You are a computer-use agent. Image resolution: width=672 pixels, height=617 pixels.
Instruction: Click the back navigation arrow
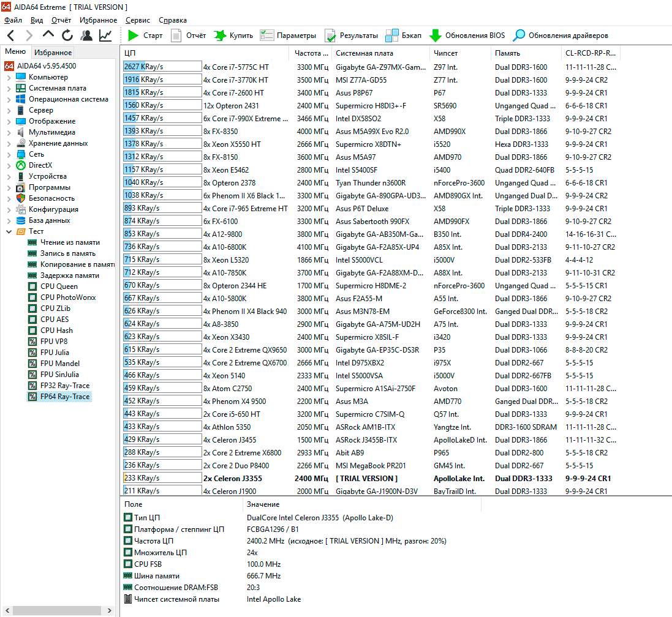(x=11, y=36)
